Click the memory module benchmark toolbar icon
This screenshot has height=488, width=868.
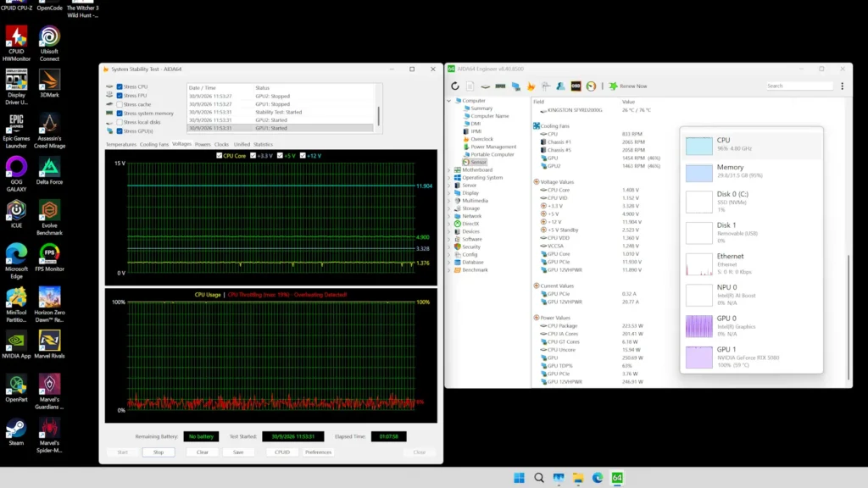pyautogui.click(x=500, y=86)
